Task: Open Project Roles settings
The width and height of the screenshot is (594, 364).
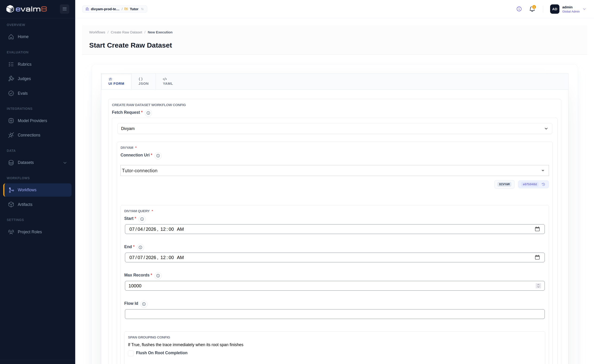Action: [x=37, y=232]
